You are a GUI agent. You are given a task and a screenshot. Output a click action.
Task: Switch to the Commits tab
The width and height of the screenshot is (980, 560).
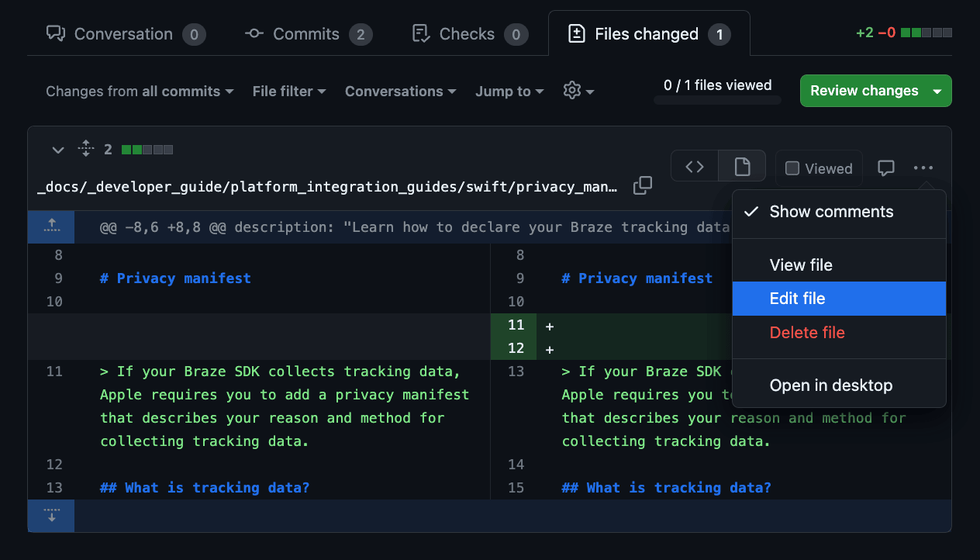[308, 34]
